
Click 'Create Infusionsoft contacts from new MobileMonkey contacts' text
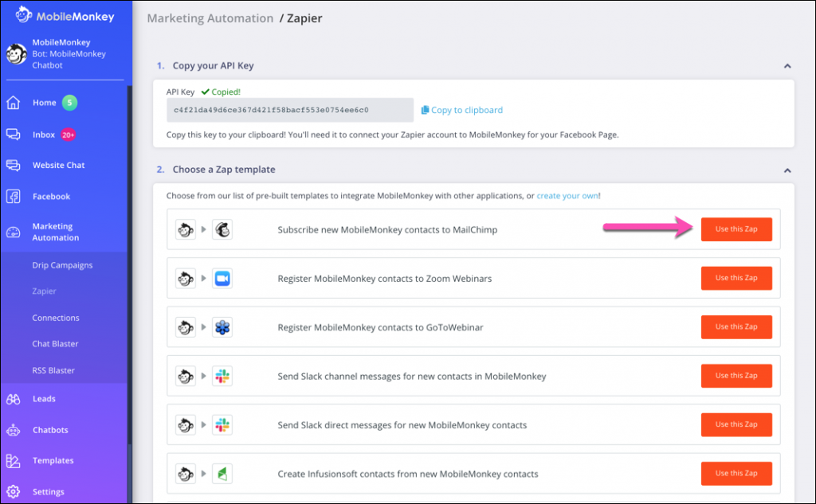click(x=408, y=475)
